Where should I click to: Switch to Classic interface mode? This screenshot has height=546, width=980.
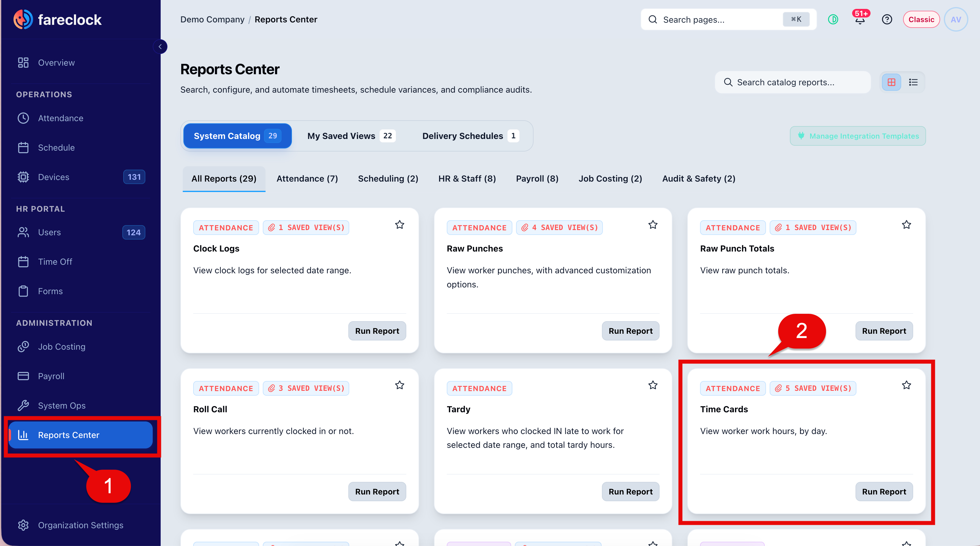coord(921,19)
